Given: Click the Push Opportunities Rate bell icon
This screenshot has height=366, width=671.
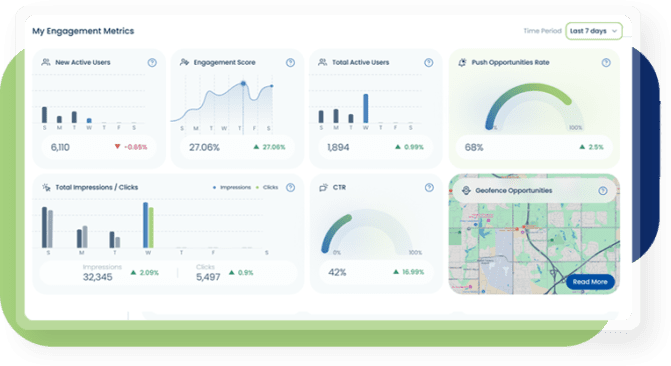Looking at the screenshot, I should (462, 62).
